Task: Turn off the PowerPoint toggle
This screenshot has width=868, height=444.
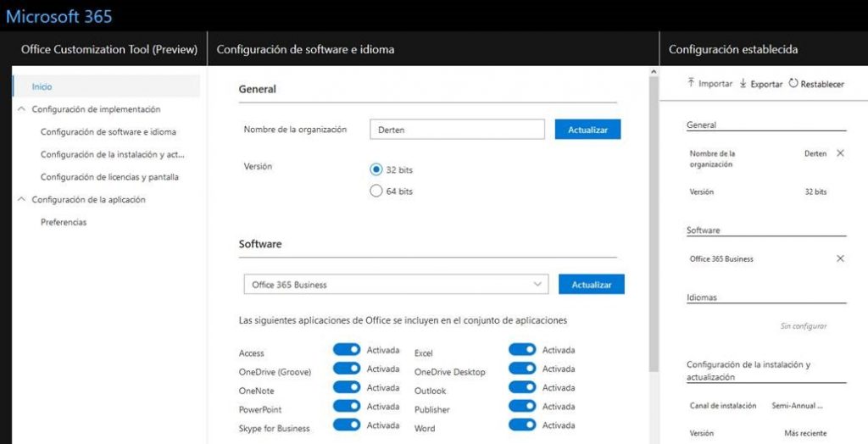Action: (x=347, y=407)
